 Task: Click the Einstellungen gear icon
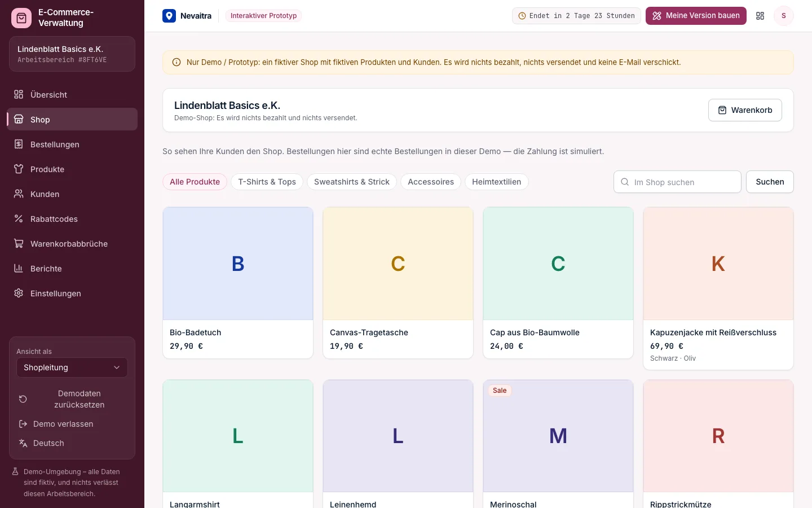point(19,293)
